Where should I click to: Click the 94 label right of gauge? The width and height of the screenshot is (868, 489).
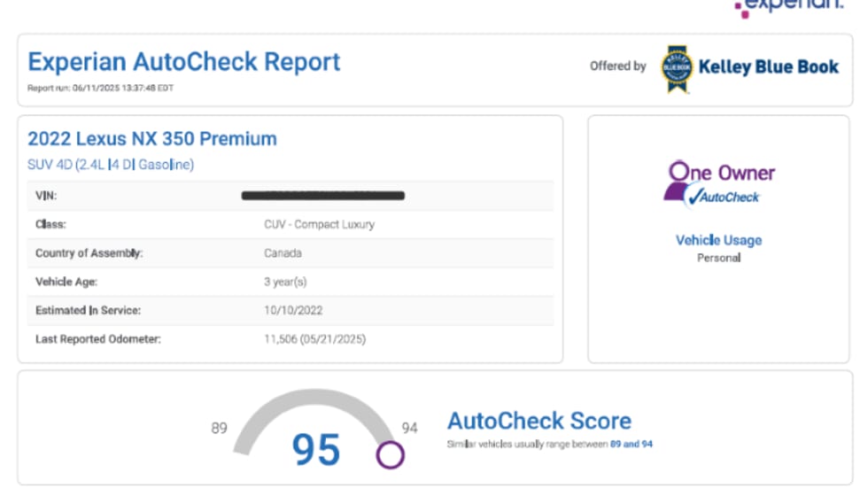(409, 428)
